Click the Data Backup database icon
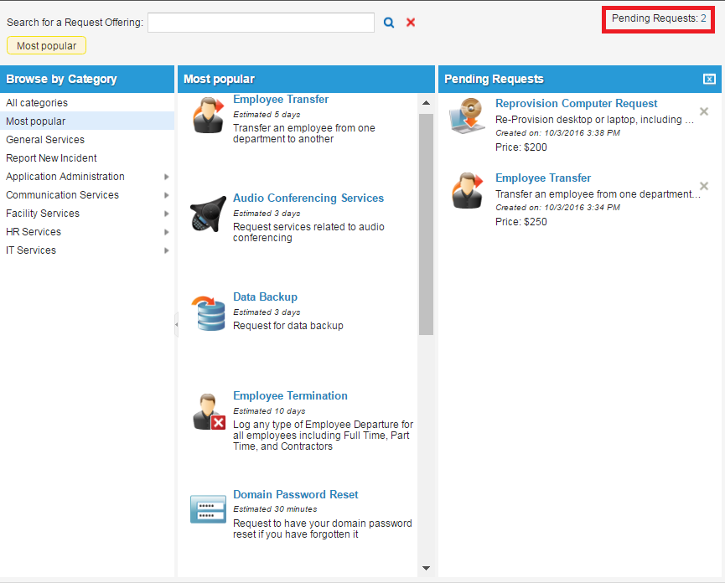The width and height of the screenshot is (725, 588). click(208, 313)
